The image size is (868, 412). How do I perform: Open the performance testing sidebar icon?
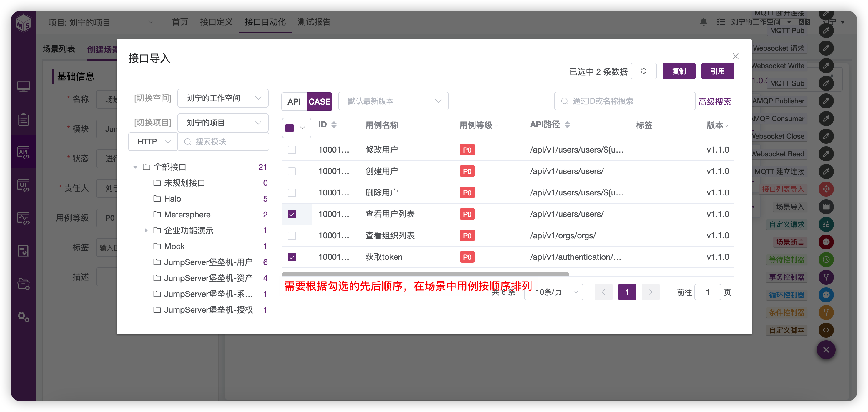coord(23,218)
